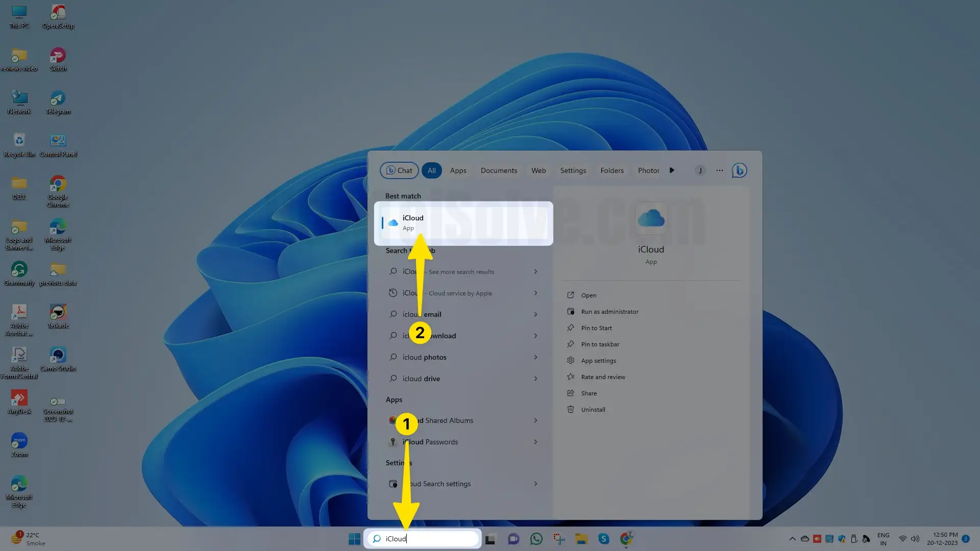Switch to the Apps filter tab
The width and height of the screenshot is (980, 551).
click(x=458, y=170)
